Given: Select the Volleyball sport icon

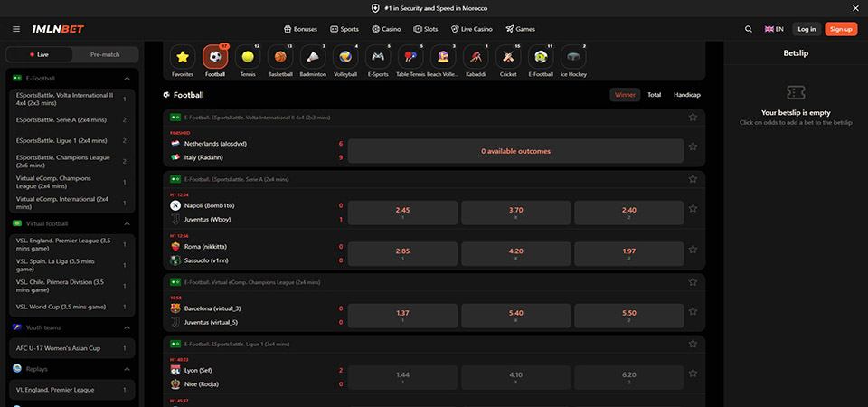Looking at the screenshot, I should coord(345,56).
